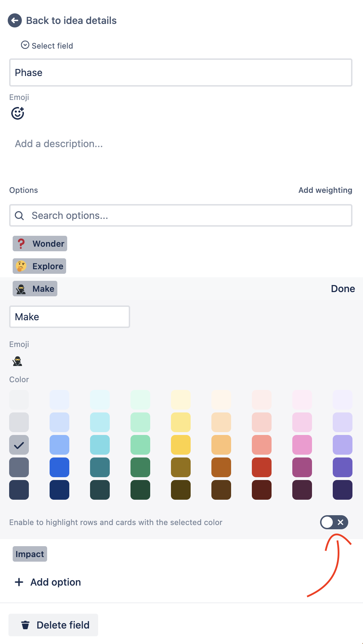Click the Done button
363x644 pixels.
point(343,289)
